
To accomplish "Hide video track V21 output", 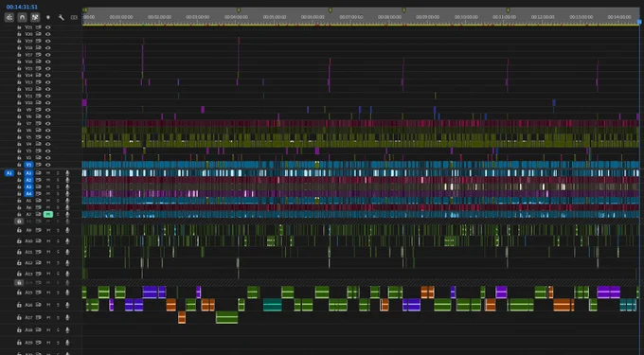I will [x=48, y=27].
